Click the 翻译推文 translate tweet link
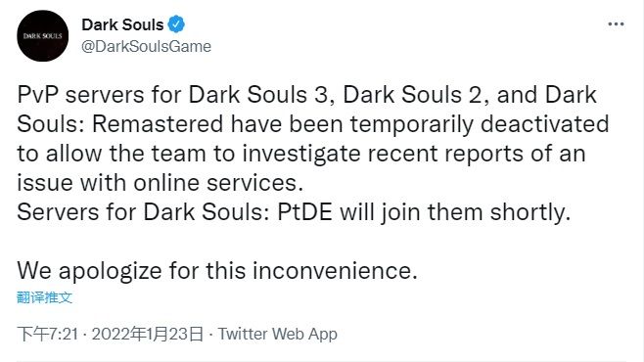The width and height of the screenshot is (644, 362). [44, 297]
